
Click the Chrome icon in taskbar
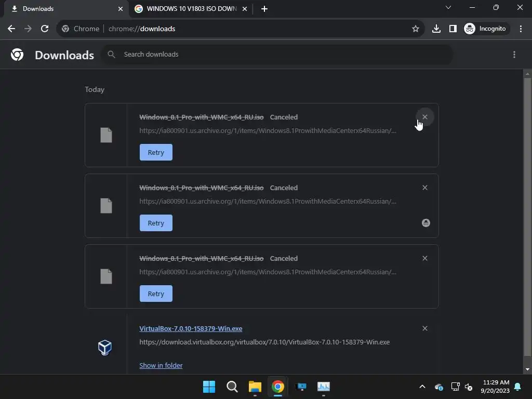(x=278, y=387)
